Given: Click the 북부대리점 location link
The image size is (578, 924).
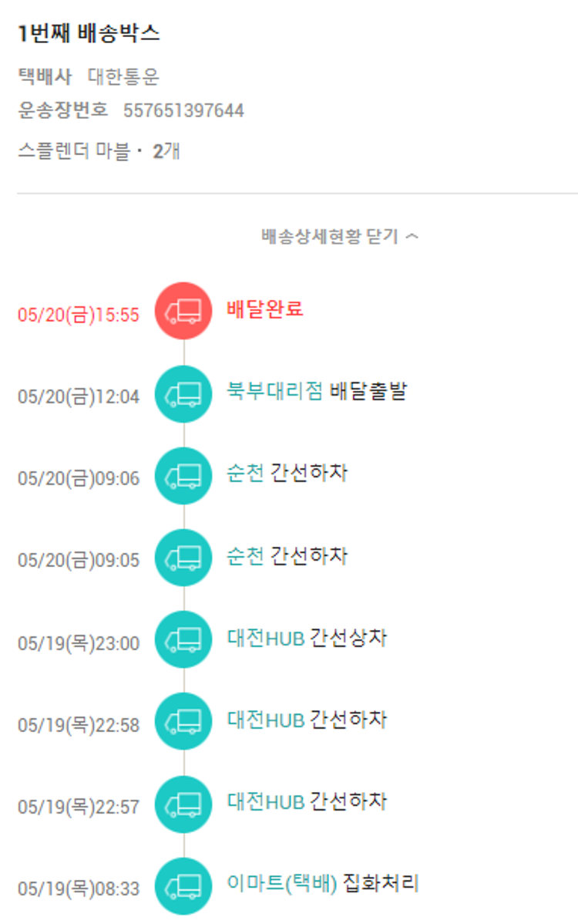Looking at the screenshot, I should point(274,391).
